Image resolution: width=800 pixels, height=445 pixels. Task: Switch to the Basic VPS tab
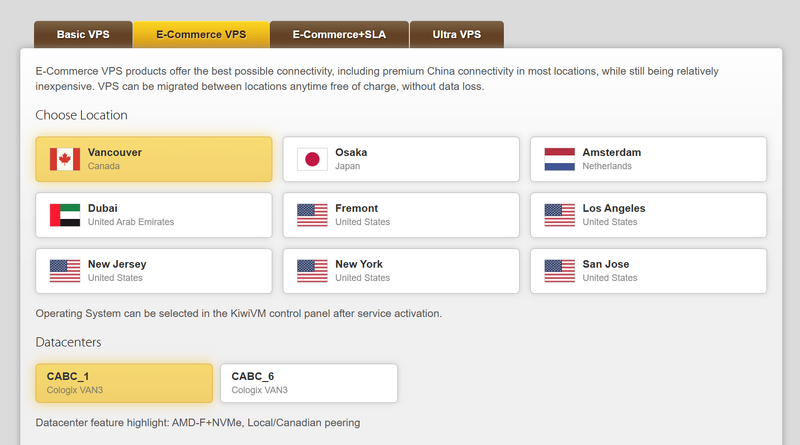click(x=83, y=35)
